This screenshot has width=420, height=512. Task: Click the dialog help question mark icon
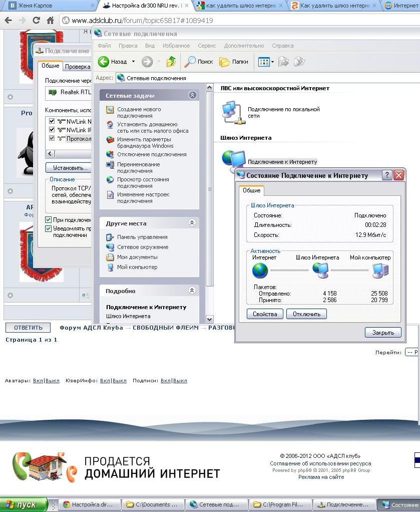tap(387, 175)
